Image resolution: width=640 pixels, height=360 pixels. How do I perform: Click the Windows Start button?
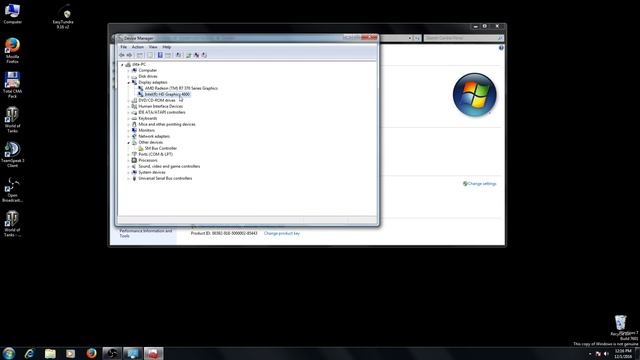(9, 353)
